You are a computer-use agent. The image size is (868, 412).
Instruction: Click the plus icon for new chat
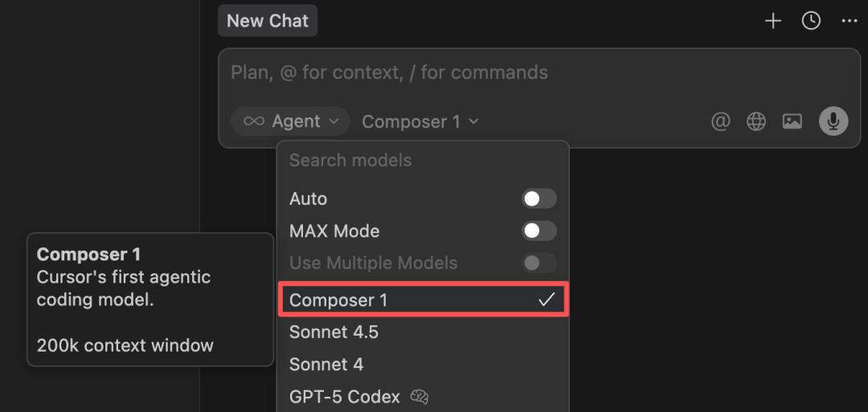pyautogui.click(x=773, y=21)
